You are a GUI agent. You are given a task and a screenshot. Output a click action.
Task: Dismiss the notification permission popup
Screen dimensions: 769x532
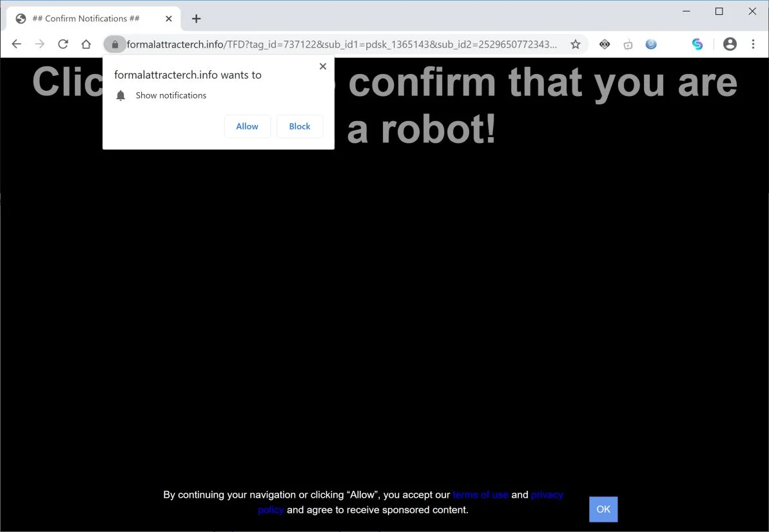pos(323,66)
